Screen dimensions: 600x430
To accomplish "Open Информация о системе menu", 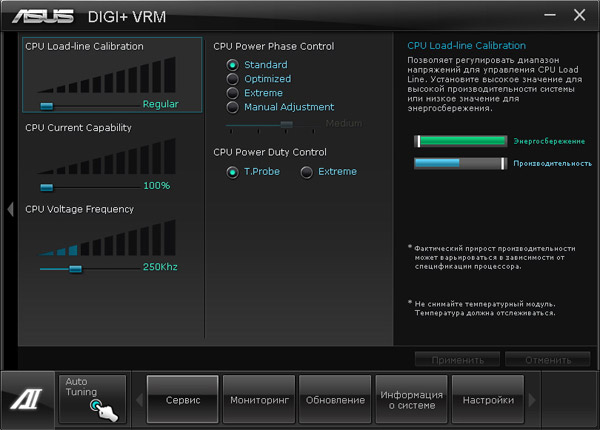I will (x=412, y=399).
